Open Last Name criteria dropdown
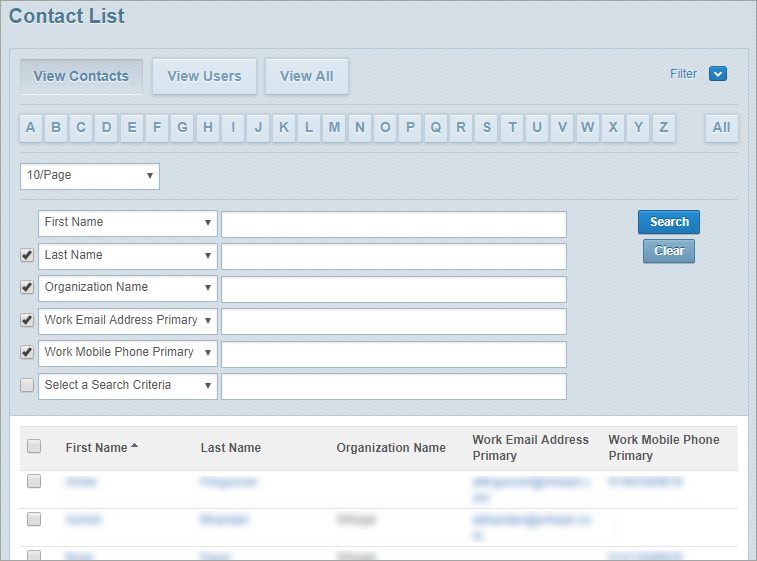The height and width of the screenshot is (561, 757). pyautogui.click(x=128, y=256)
